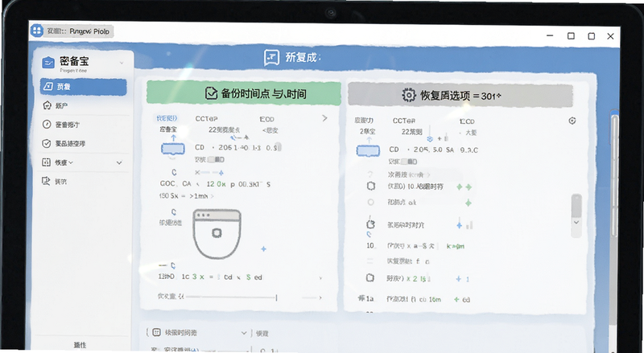Click the blue sparkle right of the thumbnail

[x=264, y=248]
